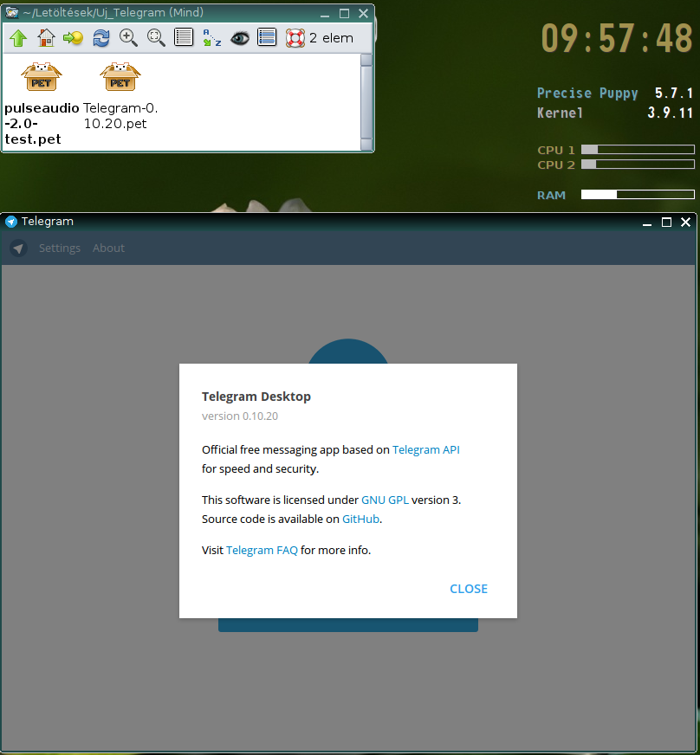Close the Telegram window
Screen dimensions: 700x755
tap(685, 222)
